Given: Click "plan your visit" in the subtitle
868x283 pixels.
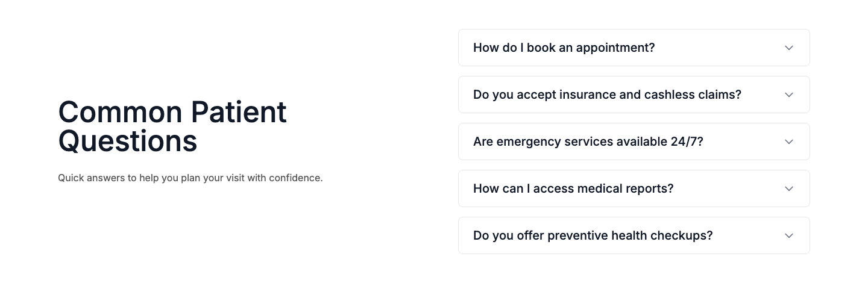Looking at the screenshot, I should (x=213, y=178).
